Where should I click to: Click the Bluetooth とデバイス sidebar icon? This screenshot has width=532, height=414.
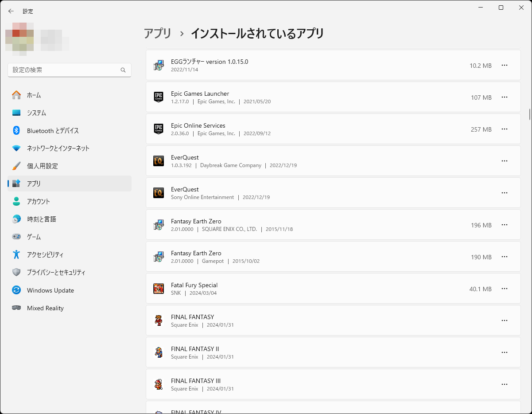click(16, 130)
